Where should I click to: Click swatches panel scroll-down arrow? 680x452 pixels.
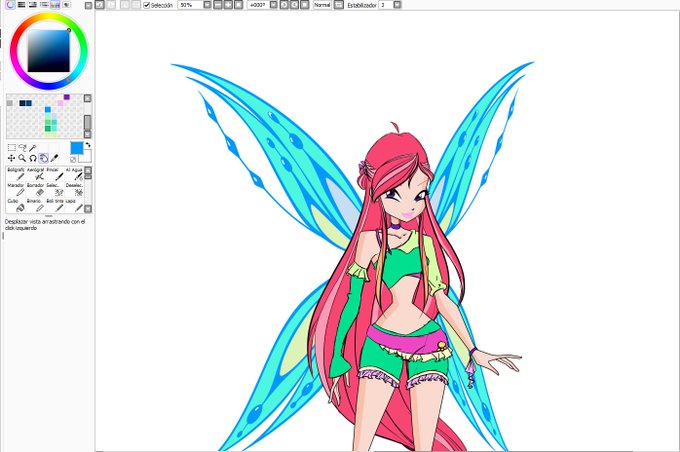click(x=88, y=134)
